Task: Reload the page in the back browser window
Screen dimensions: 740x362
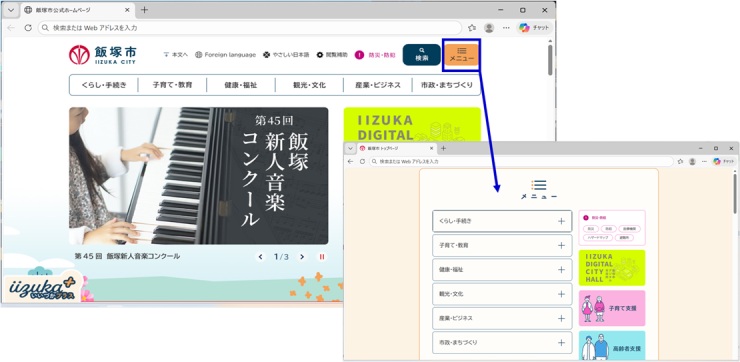Action: pyautogui.click(x=28, y=28)
